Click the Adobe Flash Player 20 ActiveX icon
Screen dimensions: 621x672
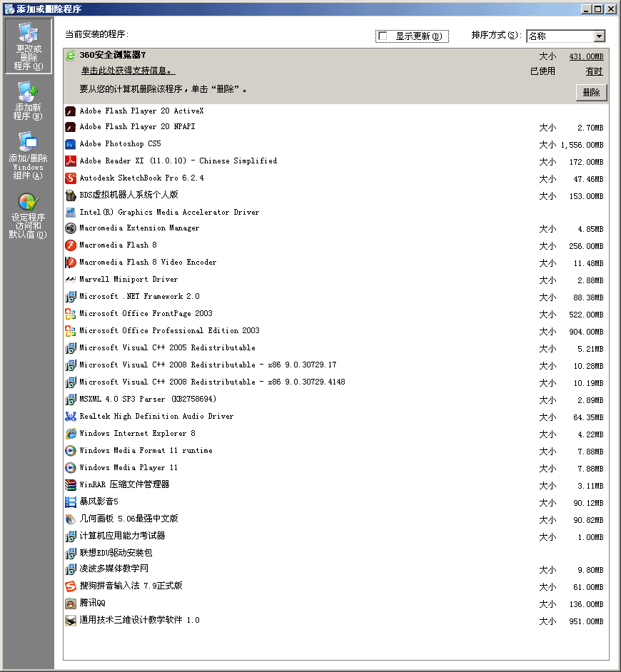point(71,111)
